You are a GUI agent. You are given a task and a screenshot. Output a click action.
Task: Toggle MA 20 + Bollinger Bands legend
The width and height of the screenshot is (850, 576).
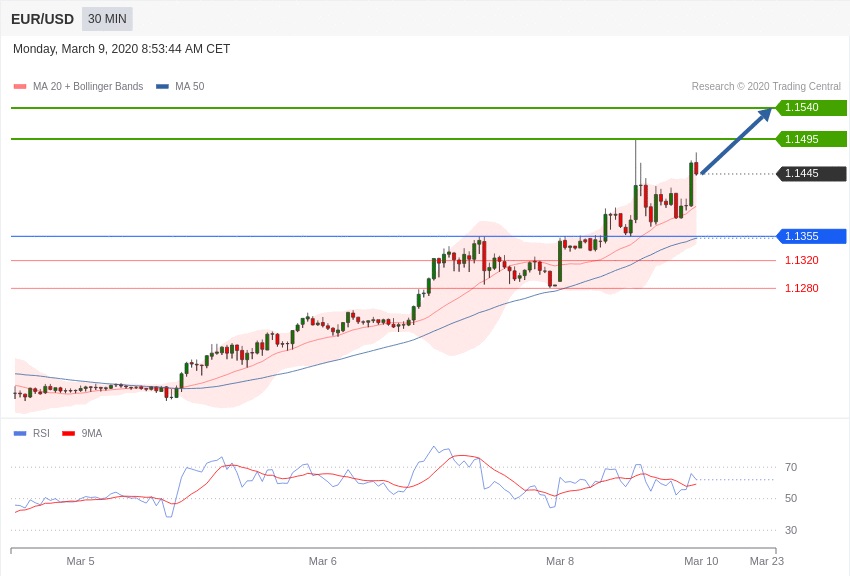(x=87, y=87)
